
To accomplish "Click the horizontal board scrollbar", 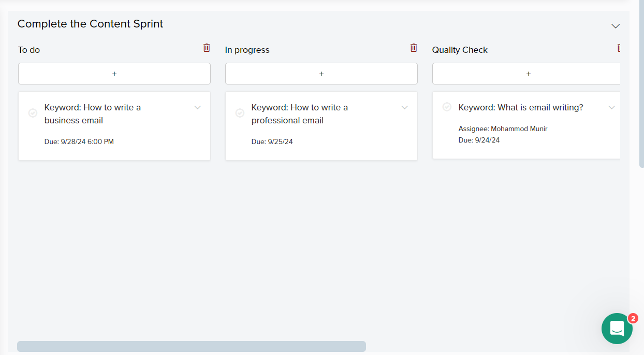I will [192, 346].
